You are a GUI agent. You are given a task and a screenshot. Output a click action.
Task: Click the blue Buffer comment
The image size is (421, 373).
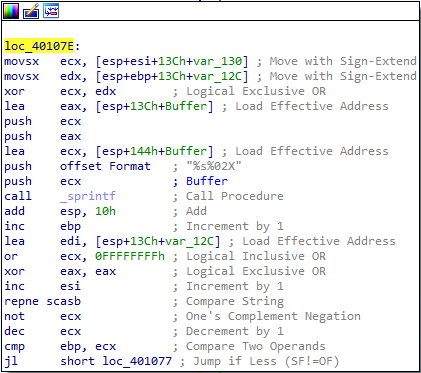207,181
